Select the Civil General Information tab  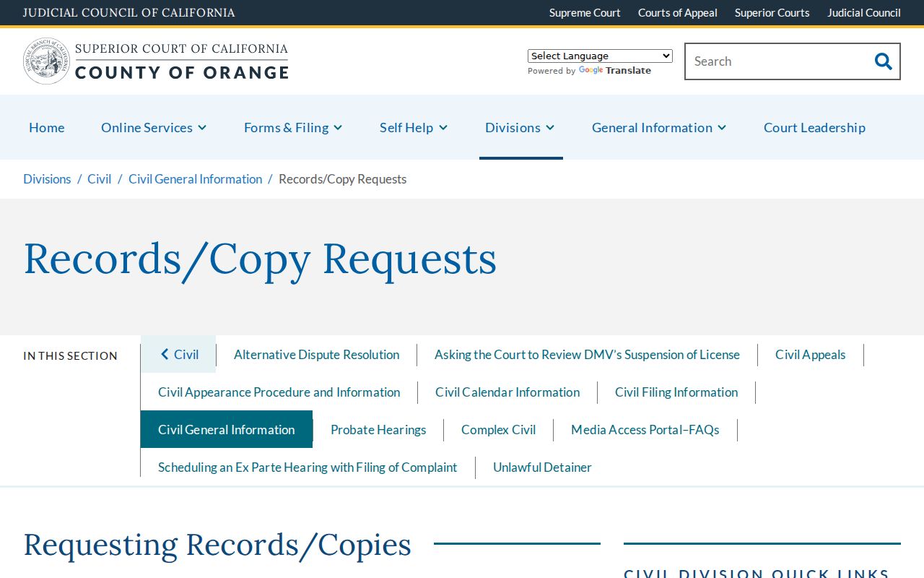[x=227, y=429]
